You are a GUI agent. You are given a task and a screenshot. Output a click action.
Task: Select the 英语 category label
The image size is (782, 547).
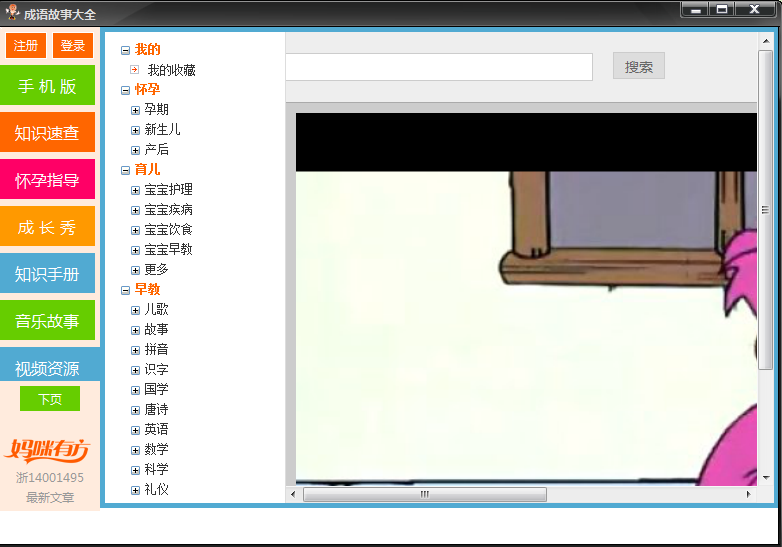pyautogui.click(x=157, y=430)
